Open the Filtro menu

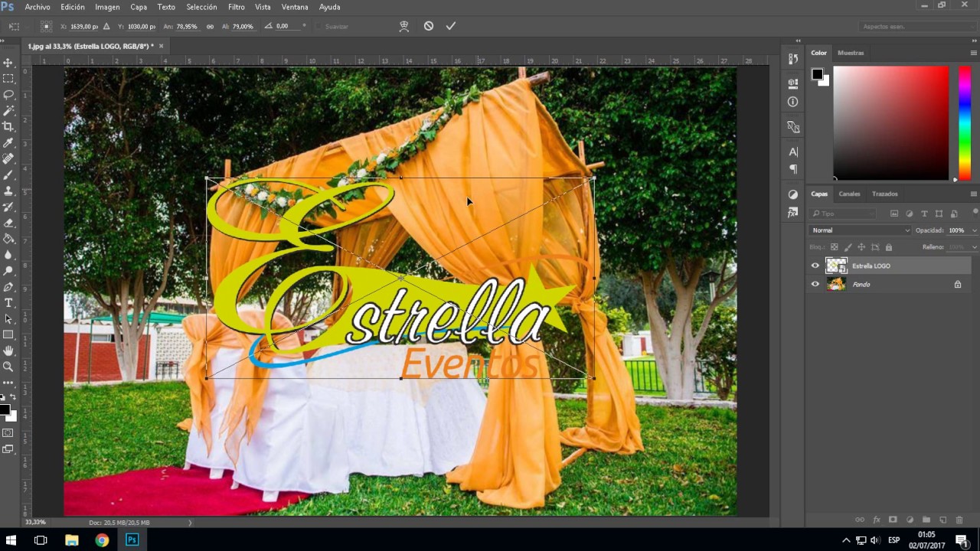point(237,7)
